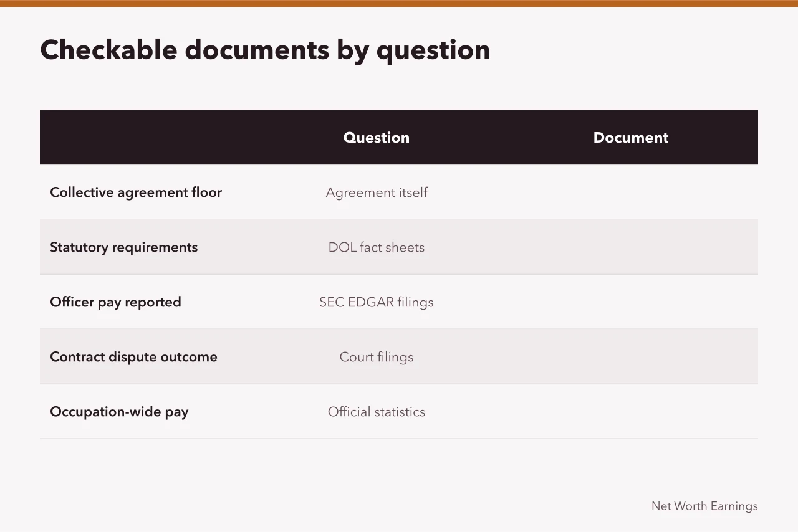Select the 'Collective agreement floor' row label

[136, 192]
